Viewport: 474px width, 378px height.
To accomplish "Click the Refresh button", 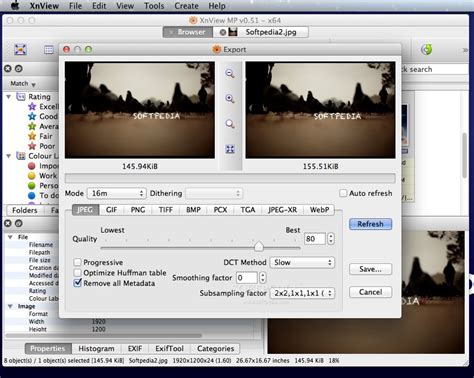I will tap(370, 224).
